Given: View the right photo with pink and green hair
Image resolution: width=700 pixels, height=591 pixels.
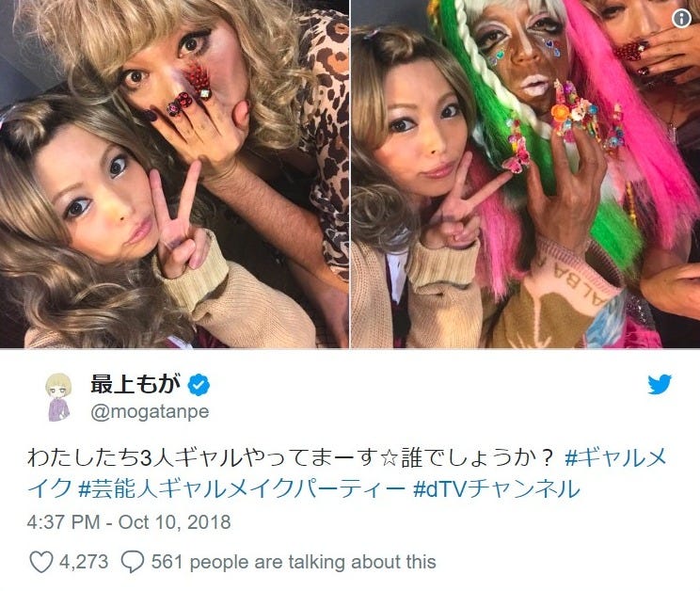Looking at the screenshot, I should tap(525, 174).
